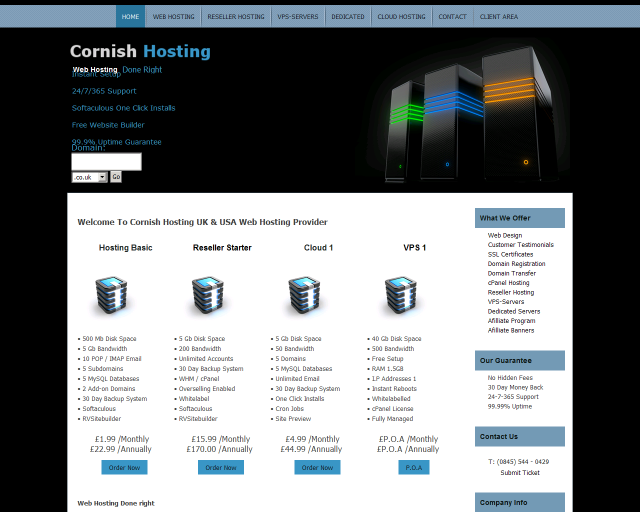This screenshot has width=640, height=512.
Task: Open the Contact menu item
Action: pyautogui.click(x=452, y=17)
